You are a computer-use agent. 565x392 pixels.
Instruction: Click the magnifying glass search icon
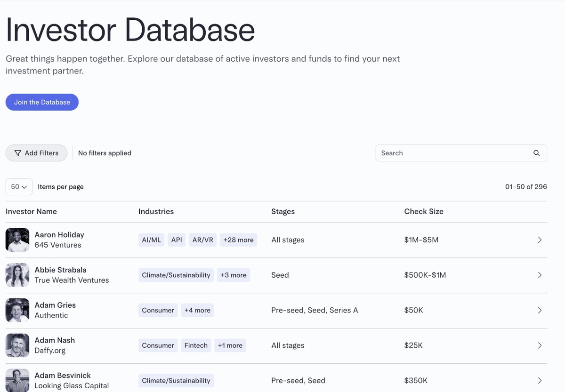click(x=536, y=153)
